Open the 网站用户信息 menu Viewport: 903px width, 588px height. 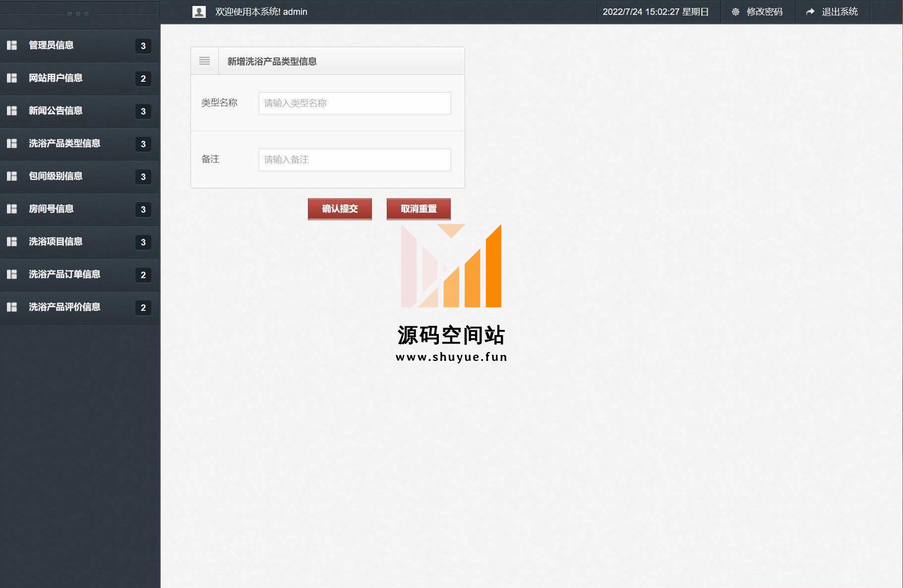click(79, 78)
